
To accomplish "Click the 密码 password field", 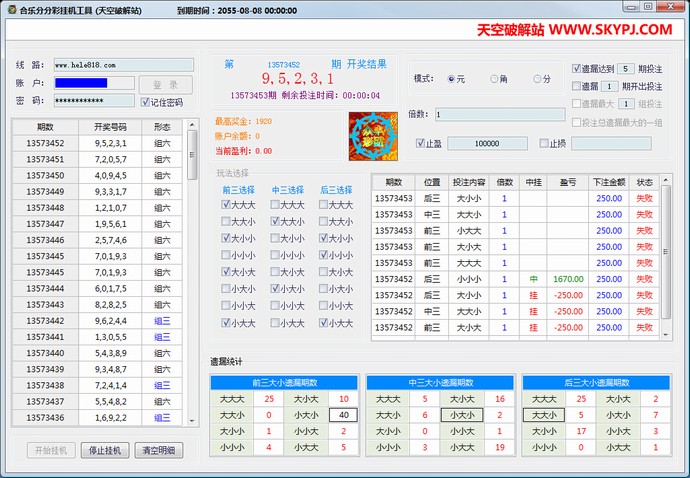I will point(94,101).
